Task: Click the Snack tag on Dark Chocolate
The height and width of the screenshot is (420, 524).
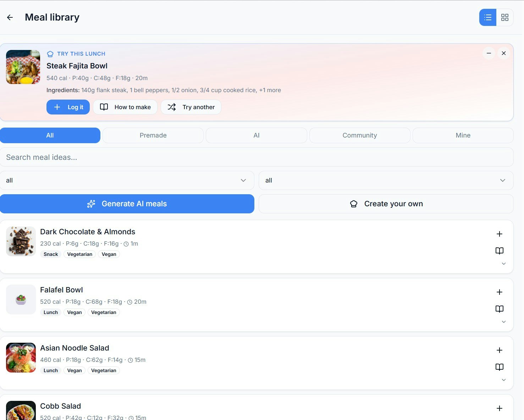Action: 51,254
